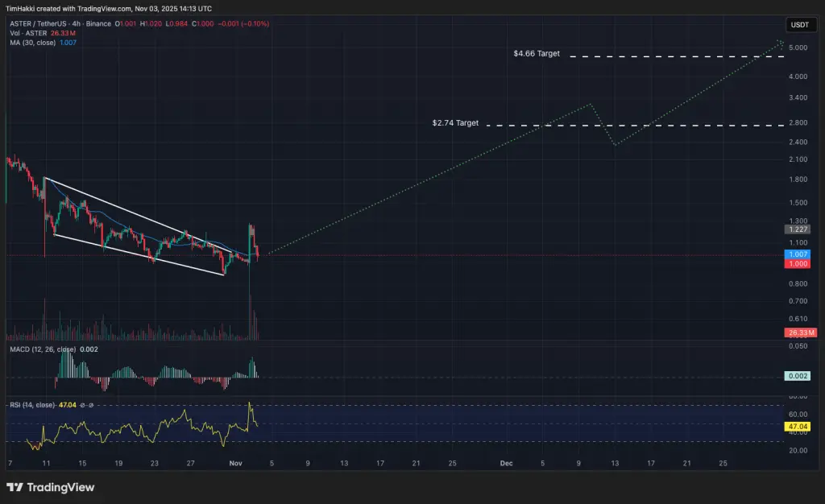
Task: Select the RSI (14, close) legend
Action: (x=32, y=405)
